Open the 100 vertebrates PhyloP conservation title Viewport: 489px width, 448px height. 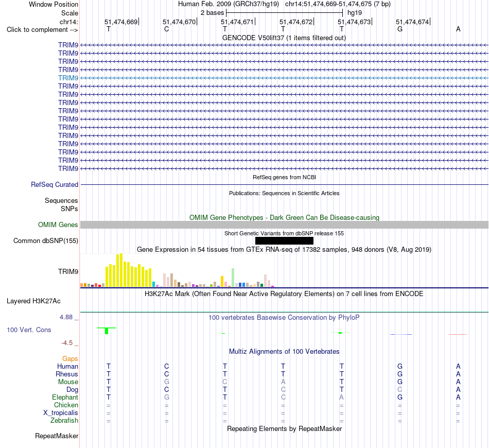(x=284, y=318)
